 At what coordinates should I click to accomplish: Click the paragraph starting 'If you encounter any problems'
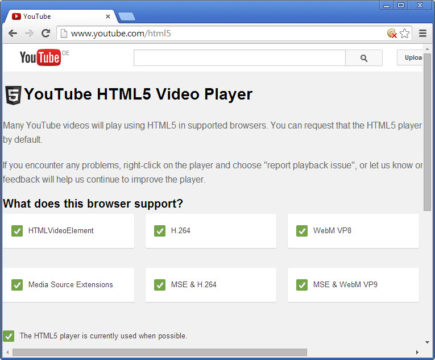[x=212, y=172]
